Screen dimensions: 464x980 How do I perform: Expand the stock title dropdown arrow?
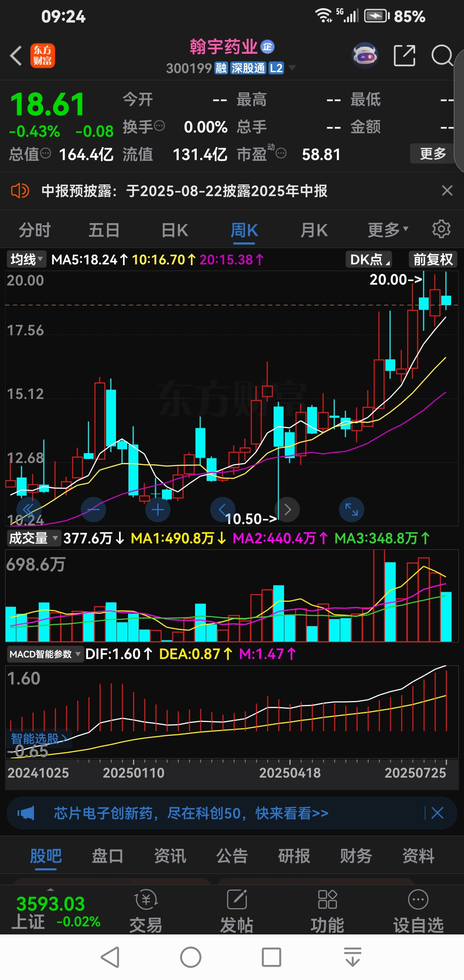tap(292, 67)
